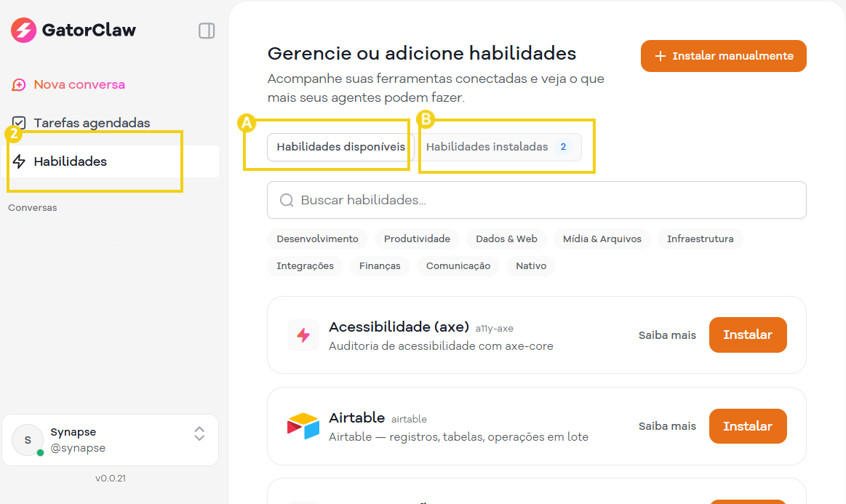
Task: Open the Habilidades instaladas tab
Action: tap(500, 146)
